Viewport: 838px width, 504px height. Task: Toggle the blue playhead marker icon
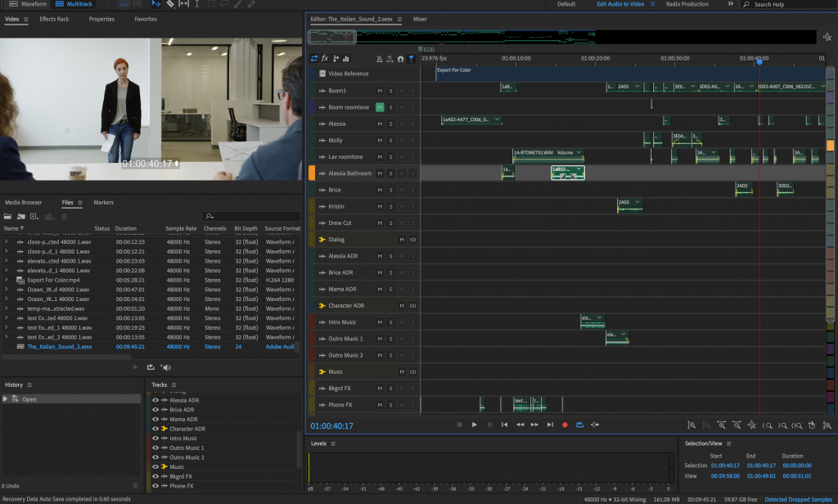[x=411, y=59]
